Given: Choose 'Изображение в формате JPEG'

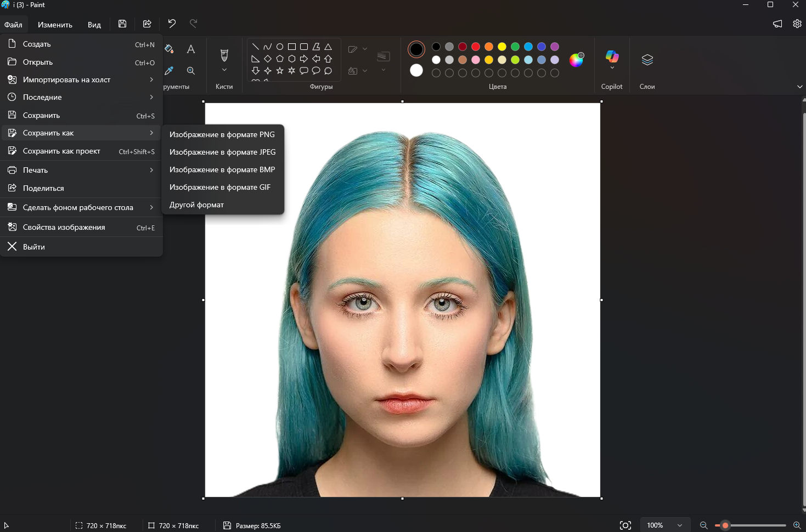Looking at the screenshot, I should [223, 152].
